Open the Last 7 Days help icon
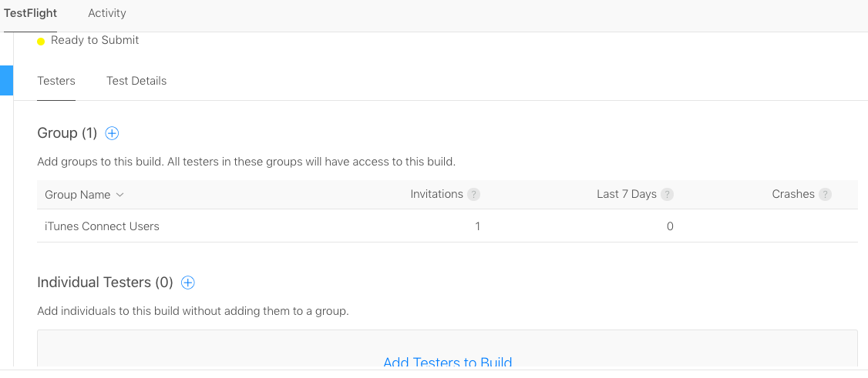Viewport: 868px width, 378px height. 667,195
